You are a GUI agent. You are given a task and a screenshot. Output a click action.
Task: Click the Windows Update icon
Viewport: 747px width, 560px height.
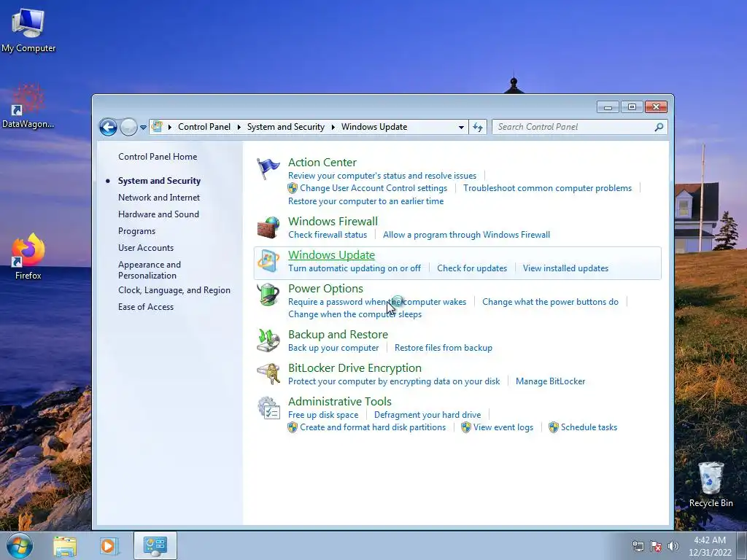click(x=268, y=261)
